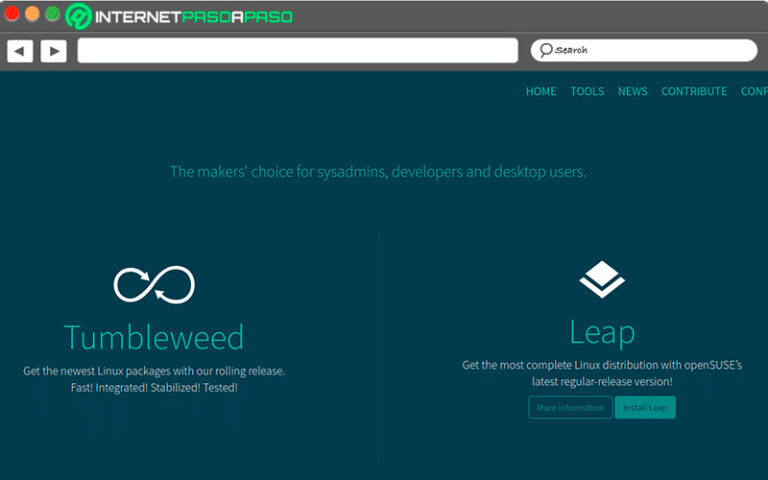
Task: Click the More information button under Leap
Action: 570,408
